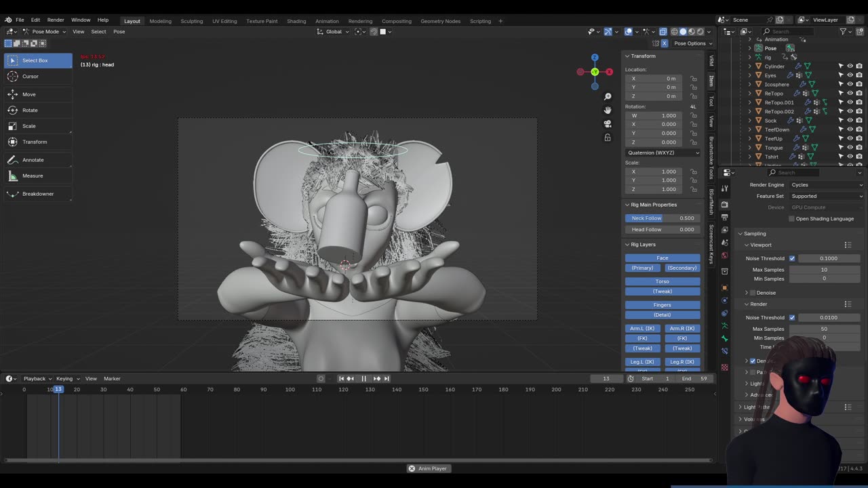868x488 pixels.
Task: Collapse the Sampling panel
Action: 753,233
